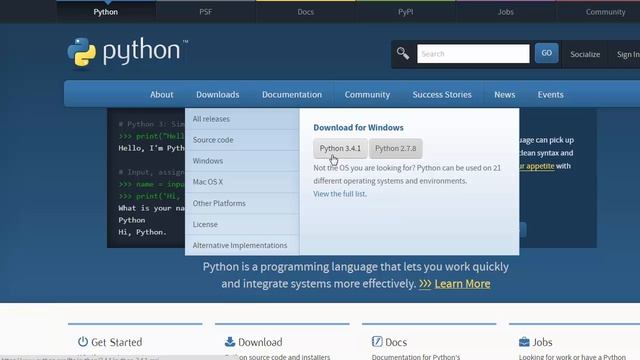Click the Docs document icon
Screen dimensions: 640x360
click(377, 341)
